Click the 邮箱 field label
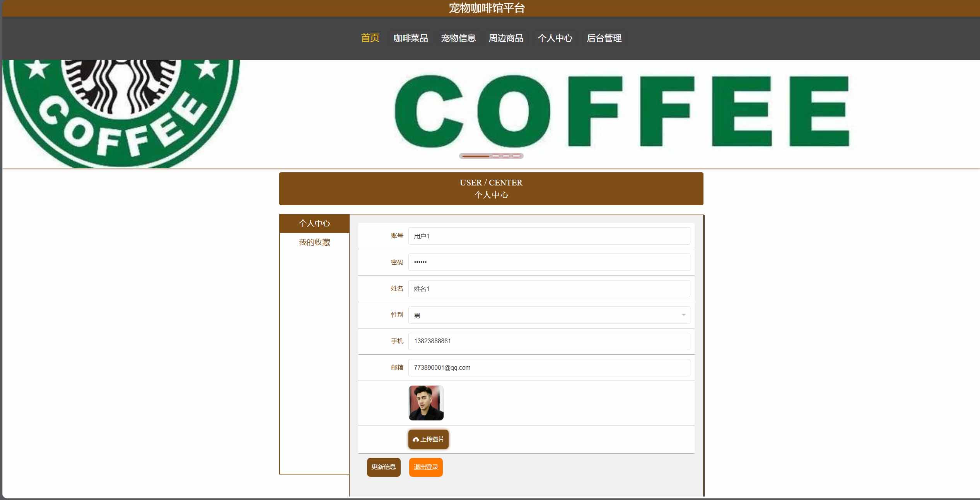Viewport: 980px width, 500px height. click(x=397, y=367)
